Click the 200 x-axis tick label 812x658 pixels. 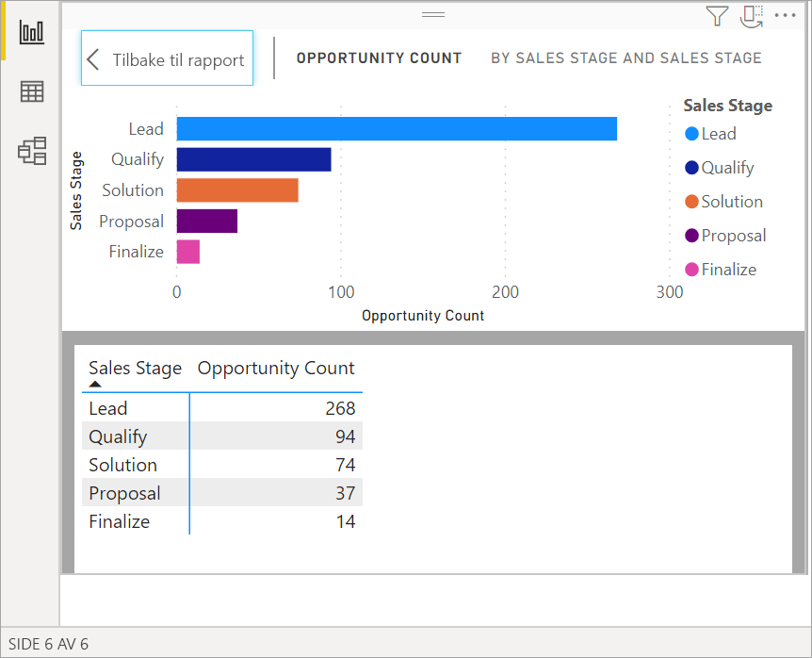(x=506, y=292)
